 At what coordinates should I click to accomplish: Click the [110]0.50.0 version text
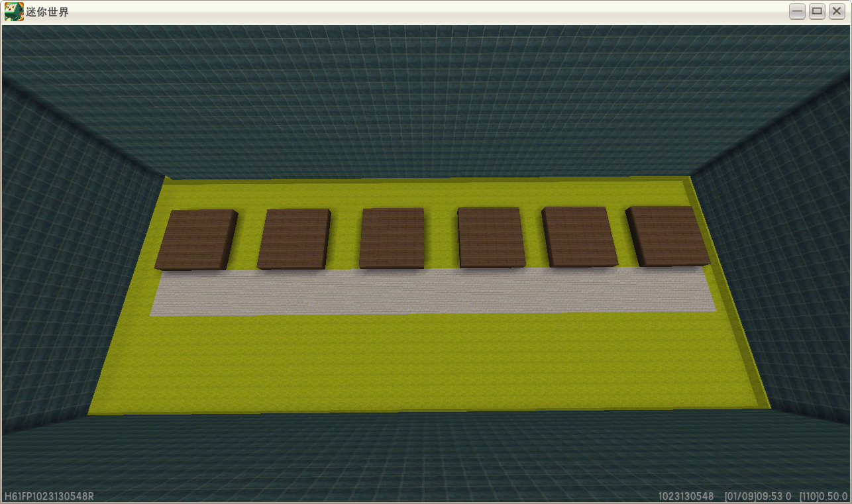pyautogui.click(x=824, y=496)
